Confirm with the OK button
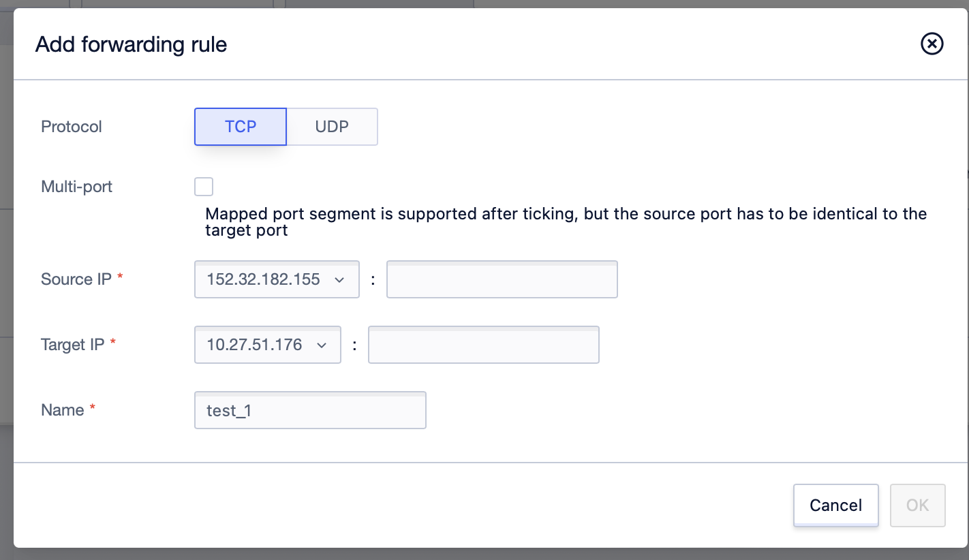969x560 pixels. 918,505
